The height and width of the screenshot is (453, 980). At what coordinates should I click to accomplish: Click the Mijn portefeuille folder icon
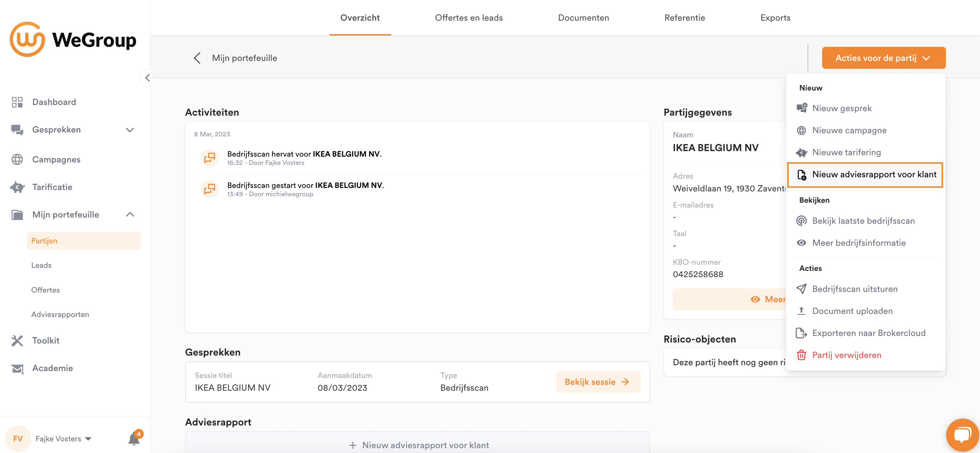coord(17,214)
